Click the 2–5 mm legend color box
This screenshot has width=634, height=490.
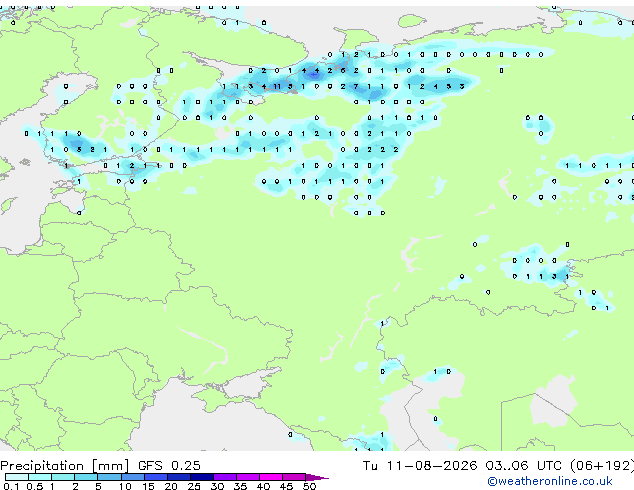(x=86, y=477)
